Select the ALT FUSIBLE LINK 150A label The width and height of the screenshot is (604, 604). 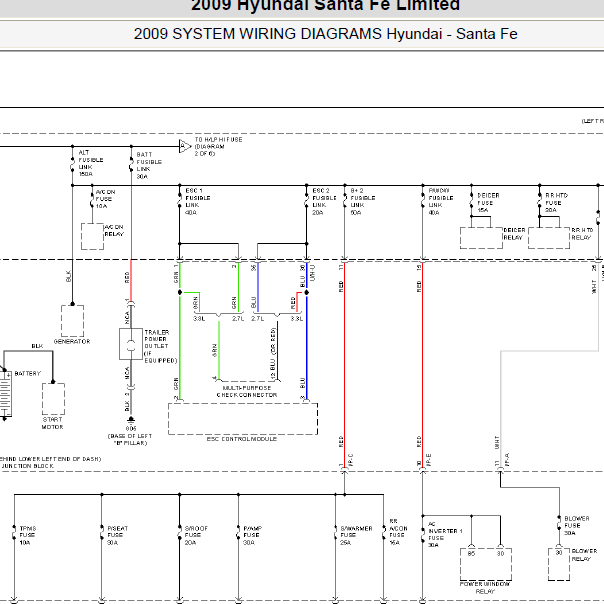pos(91,163)
